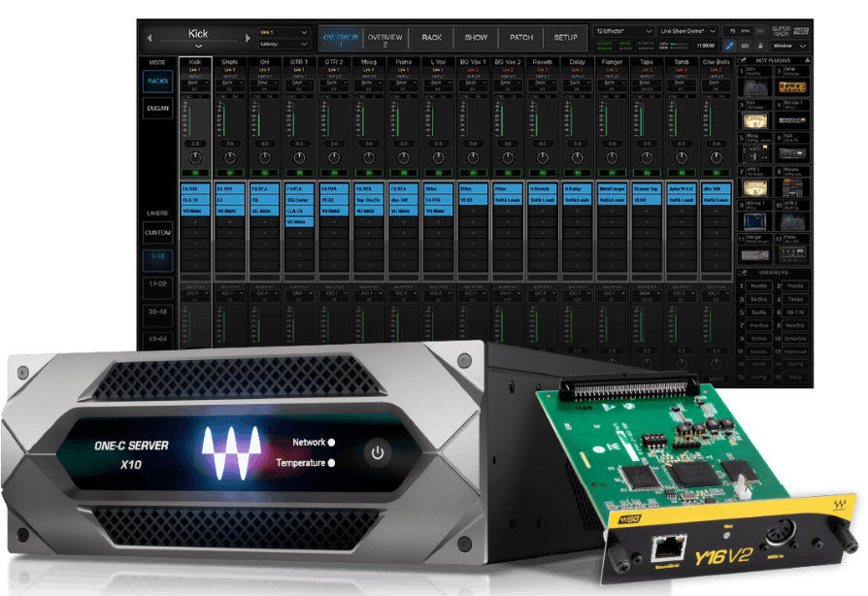
Task: Open Hot Plugin 5 Moog thumbnail
Action: [x=755, y=153]
